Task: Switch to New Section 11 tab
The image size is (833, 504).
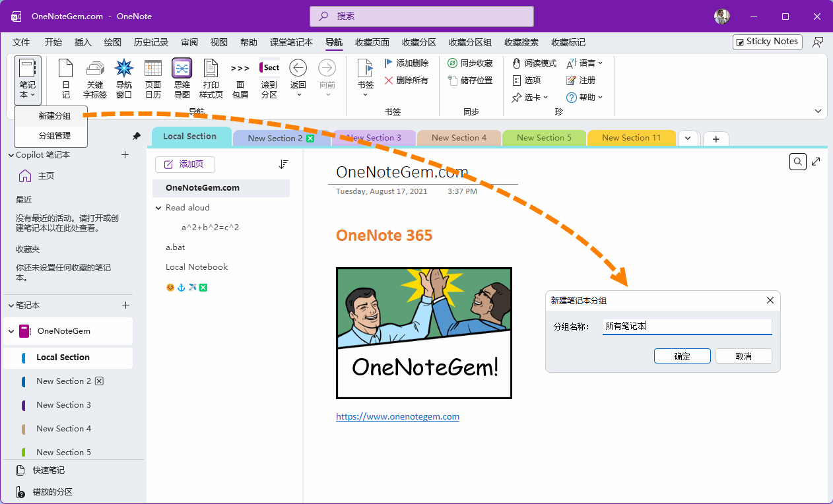Action: [x=631, y=138]
